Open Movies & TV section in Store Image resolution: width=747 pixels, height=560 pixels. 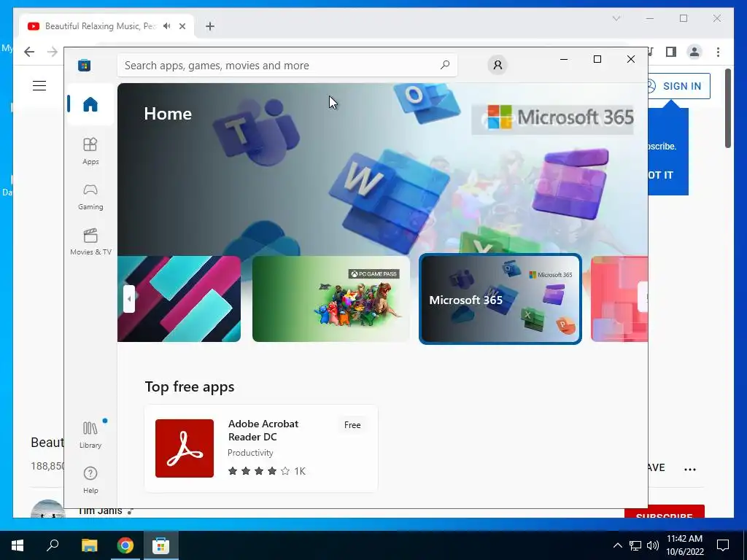[x=90, y=241]
